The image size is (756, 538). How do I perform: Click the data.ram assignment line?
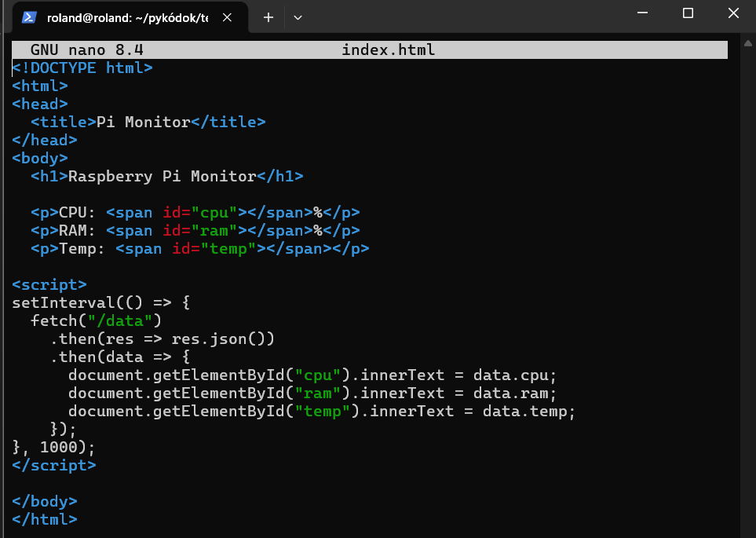(x=313, y=393)
